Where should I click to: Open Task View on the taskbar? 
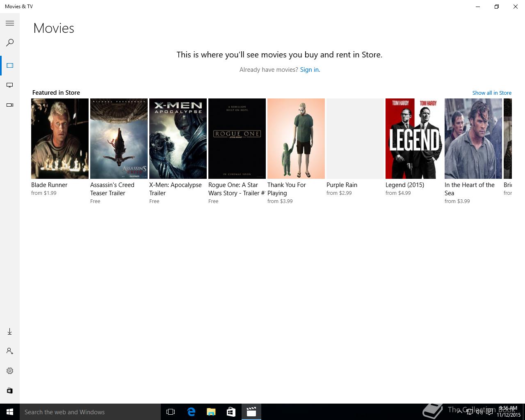coord(171,412)
